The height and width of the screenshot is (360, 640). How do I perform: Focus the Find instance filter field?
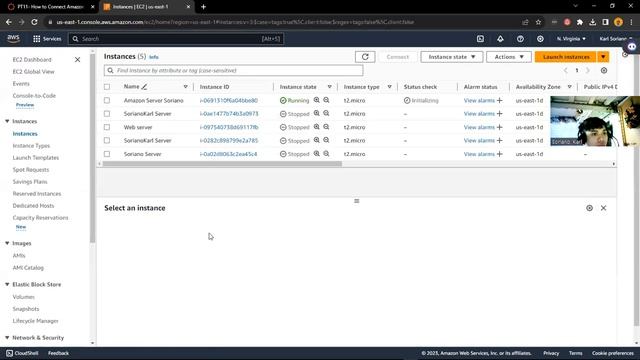(x=233, y=71)
